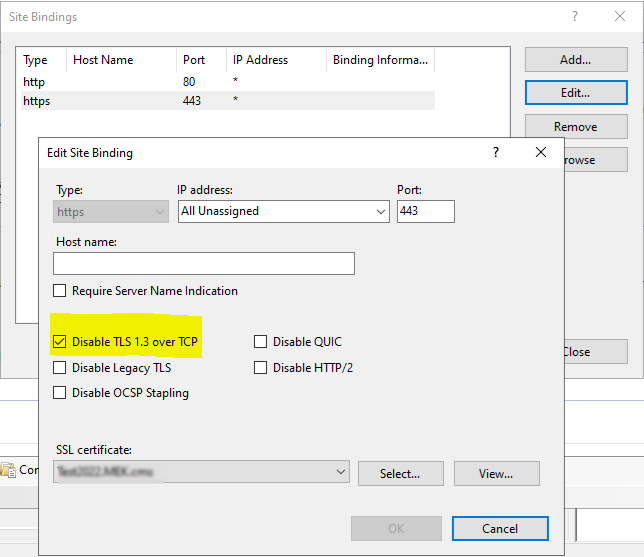The height and width of the screenshot is (557, 644).
Task: View the selected SSL certificate
Action: (496, 473)
